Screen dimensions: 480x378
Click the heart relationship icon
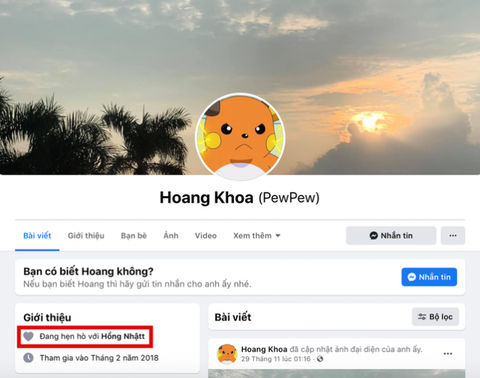click(x=28, y=336)
